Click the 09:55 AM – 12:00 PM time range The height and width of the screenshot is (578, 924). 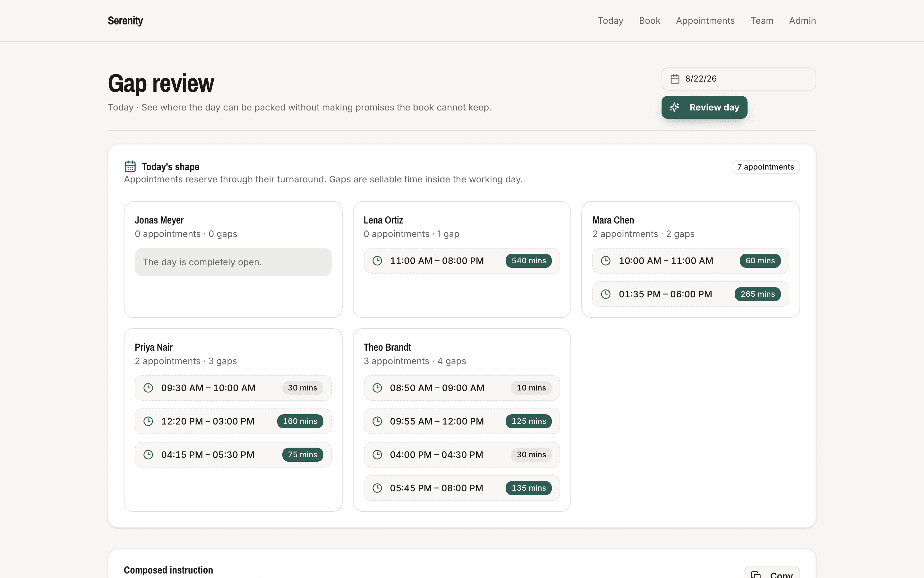click(x=437, y=421)
